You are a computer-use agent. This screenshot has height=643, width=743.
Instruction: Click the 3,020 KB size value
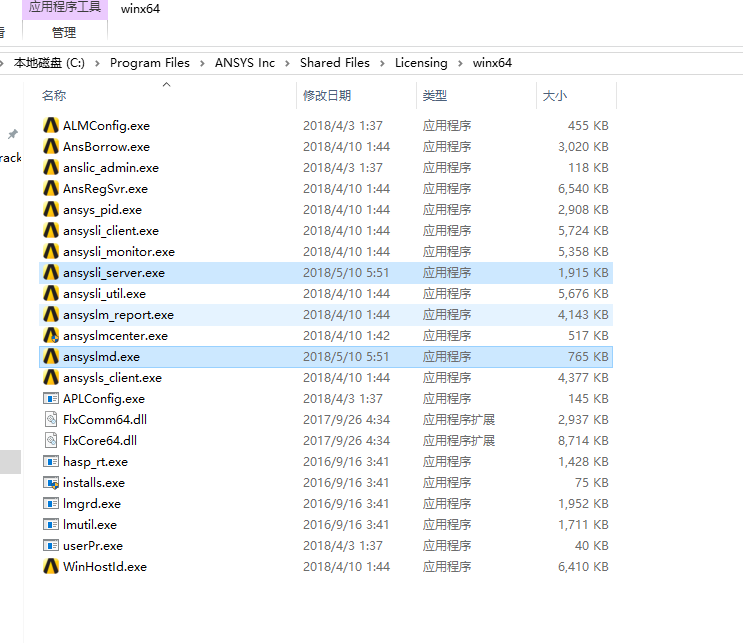(583, 147)
